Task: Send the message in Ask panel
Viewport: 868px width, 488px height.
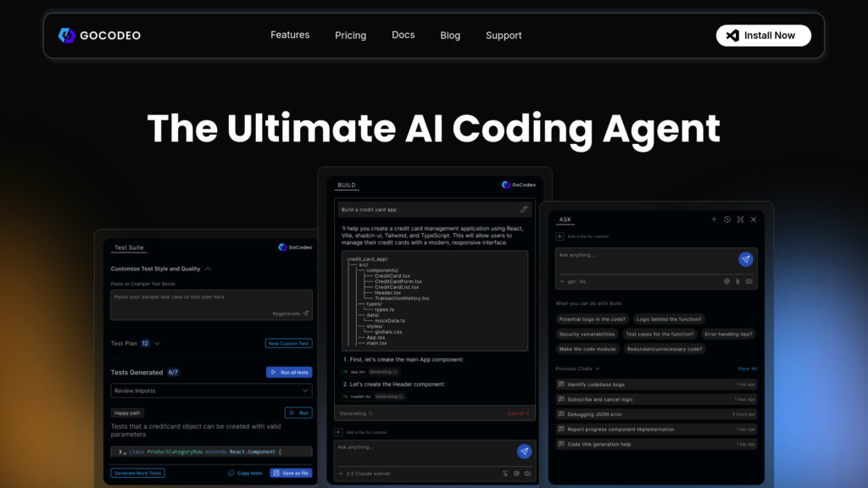Action: point(746,259)
